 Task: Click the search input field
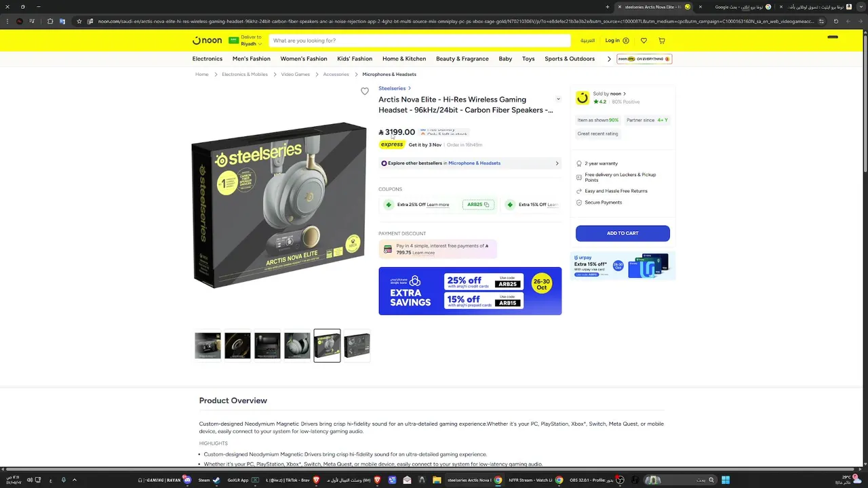click(420, 41)
